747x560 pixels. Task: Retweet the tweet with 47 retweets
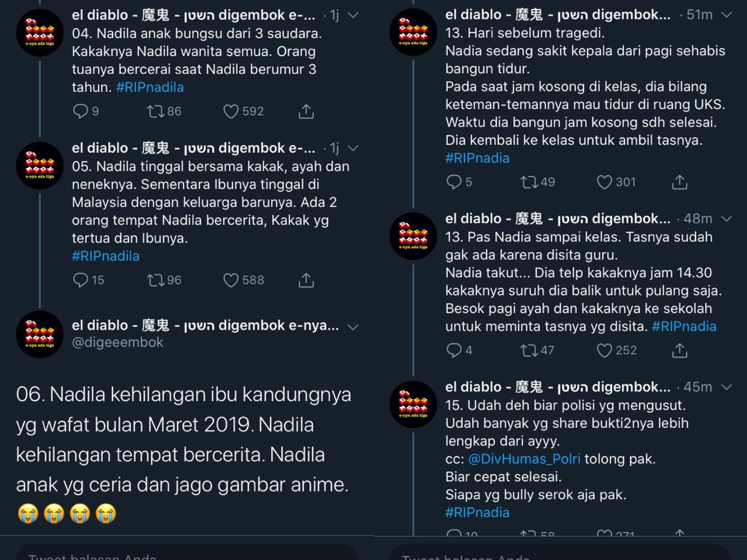point(529,350)
